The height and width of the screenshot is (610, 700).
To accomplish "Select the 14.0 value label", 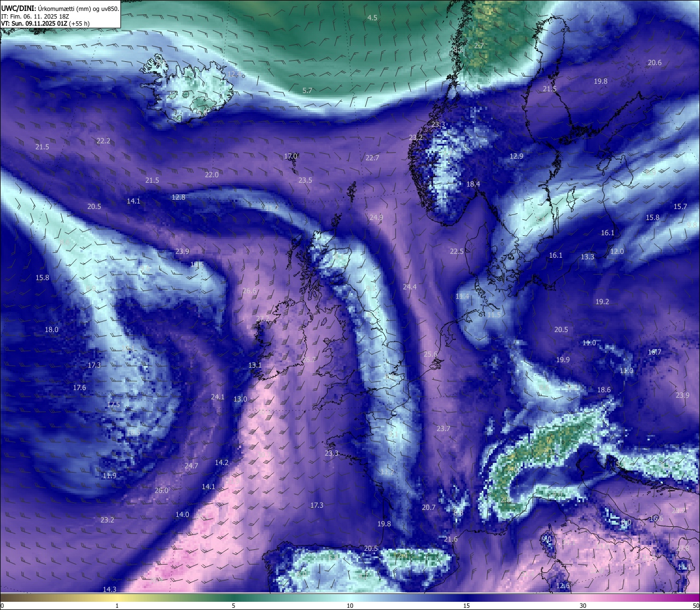I will [x=182, y=515].
